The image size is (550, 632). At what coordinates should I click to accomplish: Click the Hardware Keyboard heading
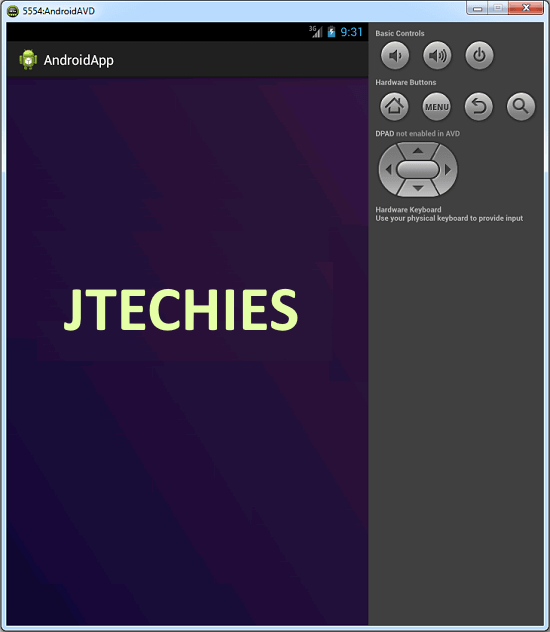click(408, 210)
